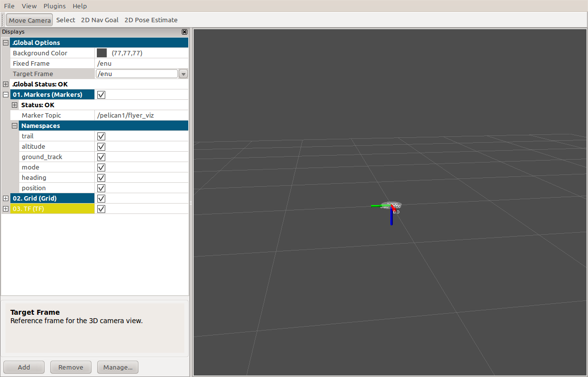Screen dimensions: 588x377
Task: Activate the 2D Nav Goal tool
Action: coord(99,20)
